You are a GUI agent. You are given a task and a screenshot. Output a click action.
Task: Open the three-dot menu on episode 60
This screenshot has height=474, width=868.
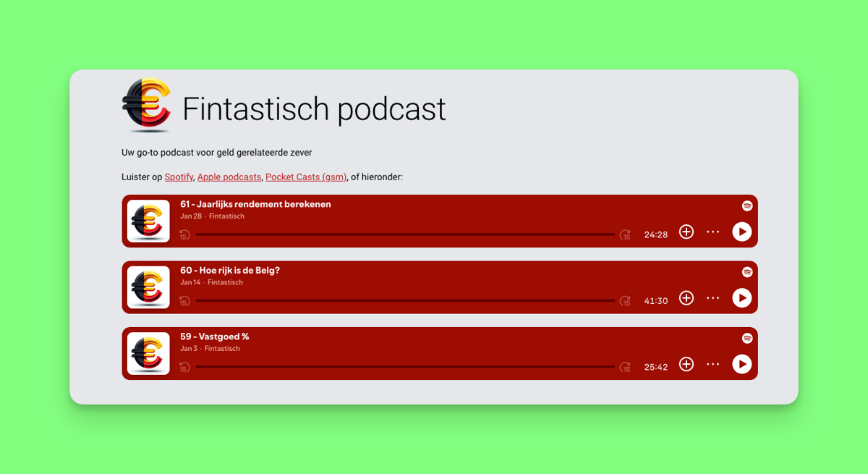(713, 298)
